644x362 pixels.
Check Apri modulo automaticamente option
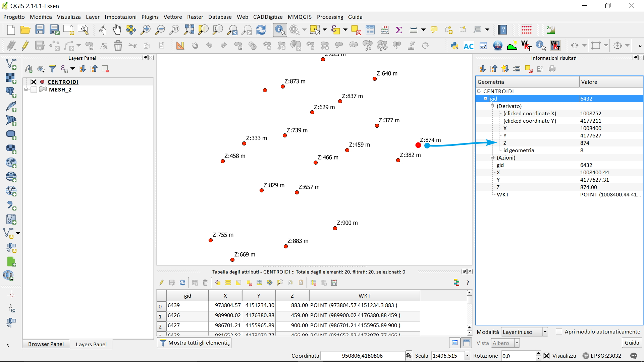pos(559,331)
